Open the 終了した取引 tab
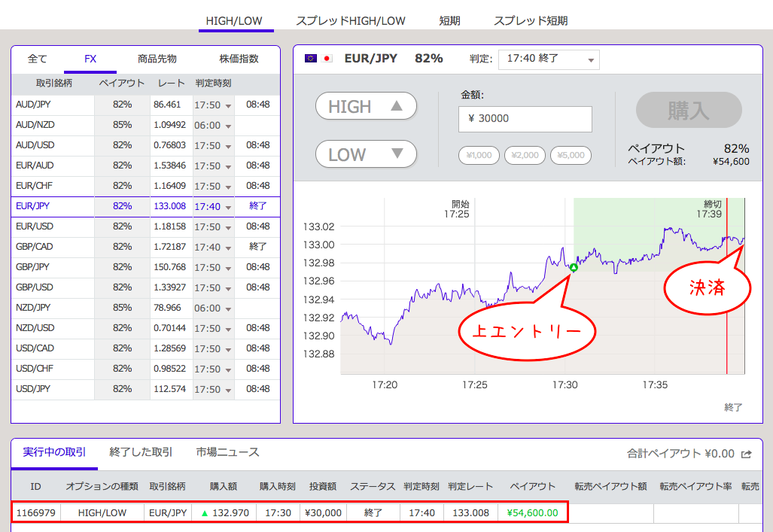 [141, 452]
